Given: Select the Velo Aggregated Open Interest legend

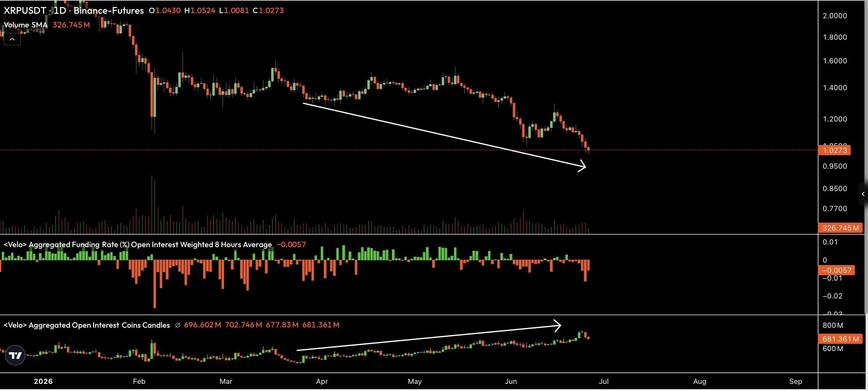Looking at the screenshot, I should click(87, 325).
